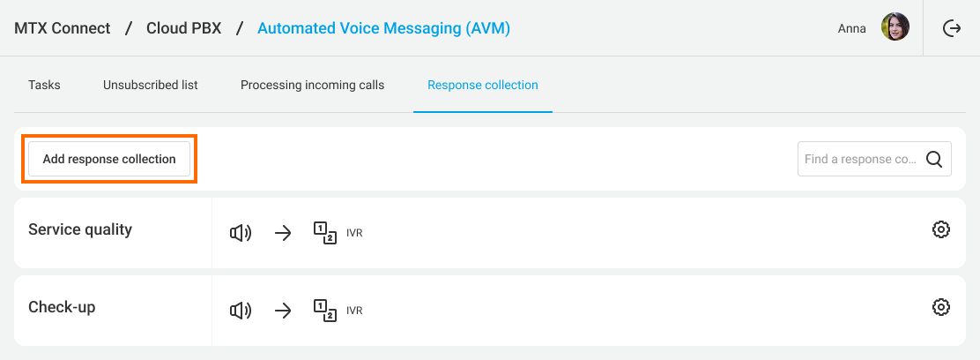Click speaker icon in Service quality row

tap(241, 233)
